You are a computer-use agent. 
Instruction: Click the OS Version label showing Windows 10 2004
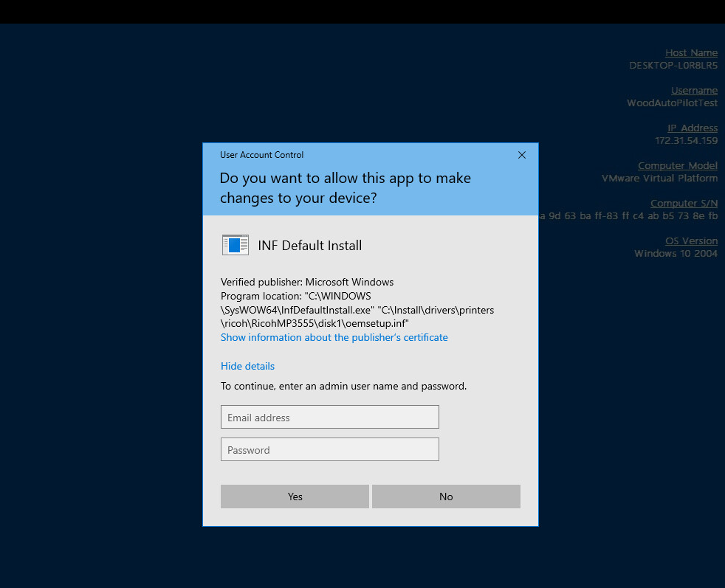pos(691,240)
